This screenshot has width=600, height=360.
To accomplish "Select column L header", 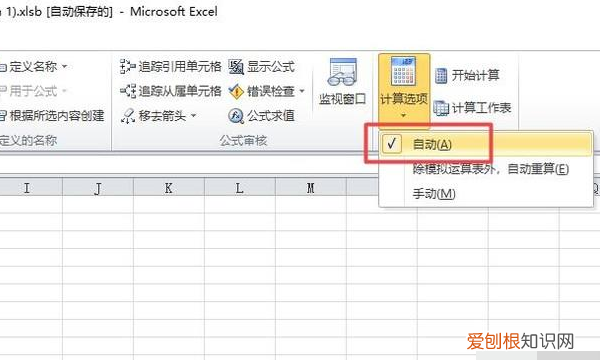I will [x=240, y=188].
